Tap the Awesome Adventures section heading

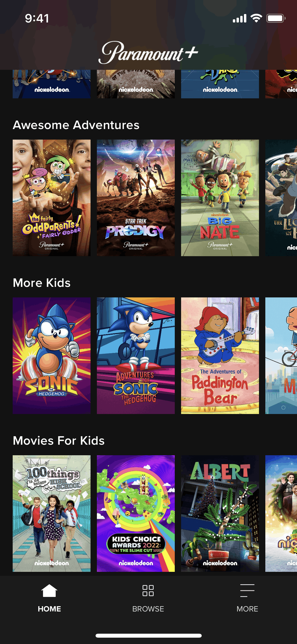click(x=76, y=125)
